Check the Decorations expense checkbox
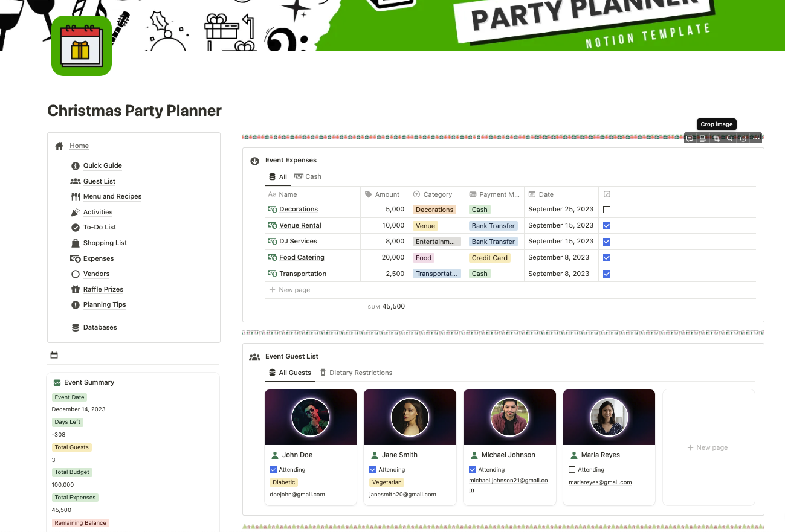Screen dimensions: 785x532 pos(607,210)
